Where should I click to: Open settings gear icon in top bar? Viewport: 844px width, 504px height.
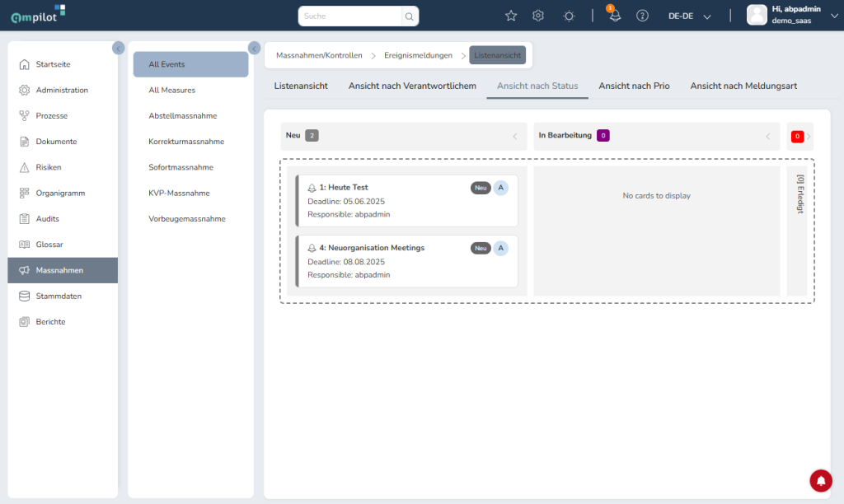click(538, 16)
